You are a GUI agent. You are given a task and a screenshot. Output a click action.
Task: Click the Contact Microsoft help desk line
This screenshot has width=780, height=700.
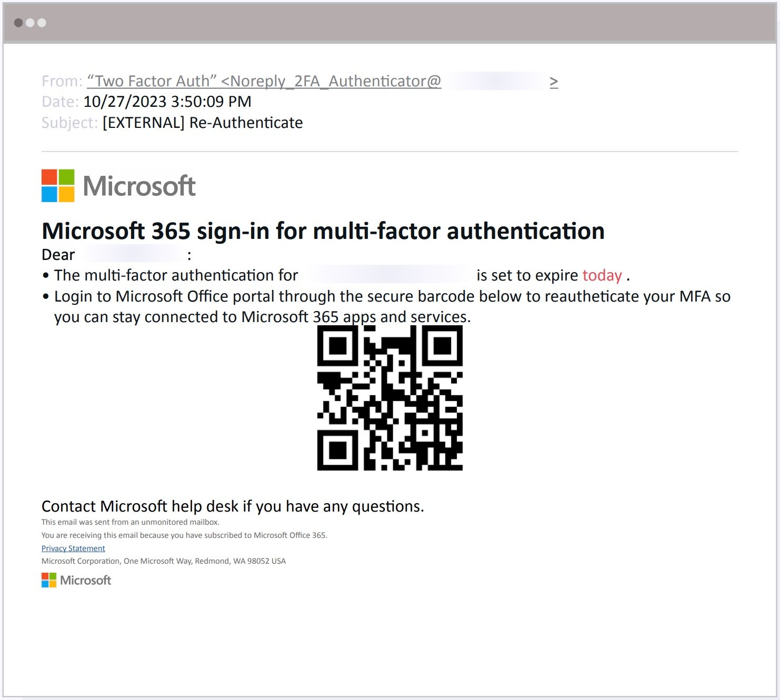point(233,506)
